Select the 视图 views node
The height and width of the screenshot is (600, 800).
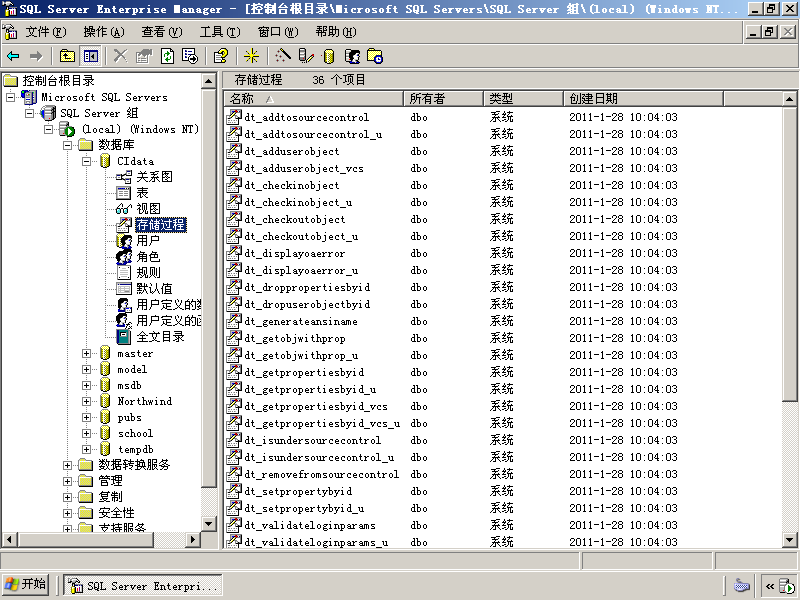tap(148, 209)
